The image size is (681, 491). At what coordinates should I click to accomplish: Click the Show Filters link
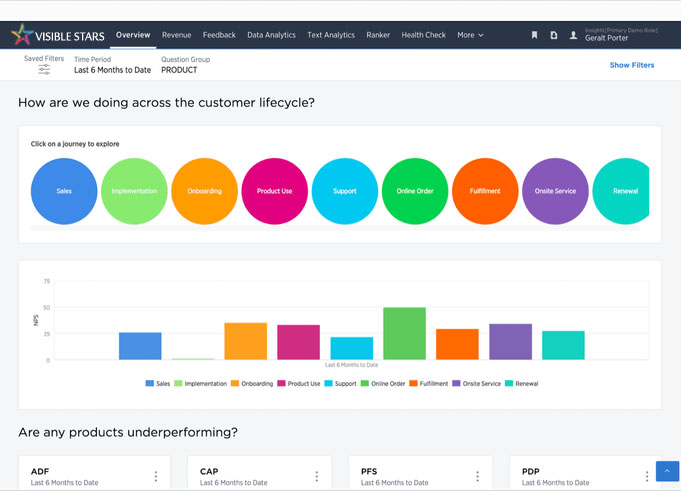point(632,65)
